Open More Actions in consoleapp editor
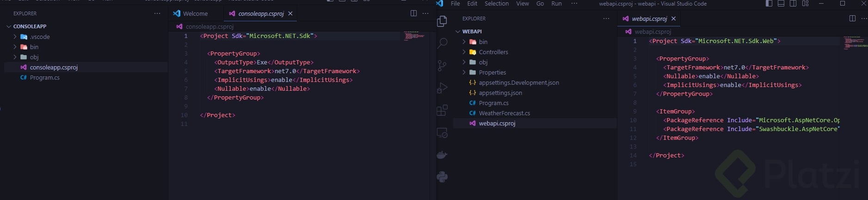The image size is (868, 200). coord(425,13)
